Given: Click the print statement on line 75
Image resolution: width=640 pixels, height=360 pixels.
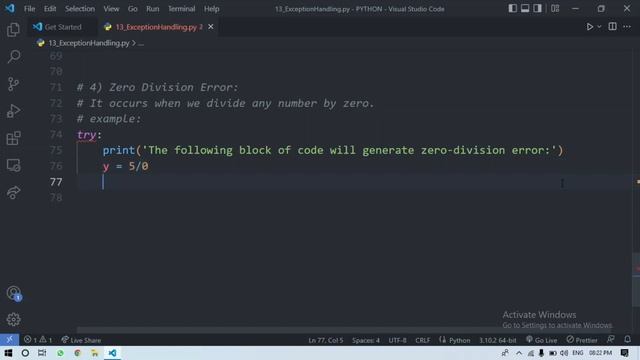Looking at the screenshot, I should 333,150.
